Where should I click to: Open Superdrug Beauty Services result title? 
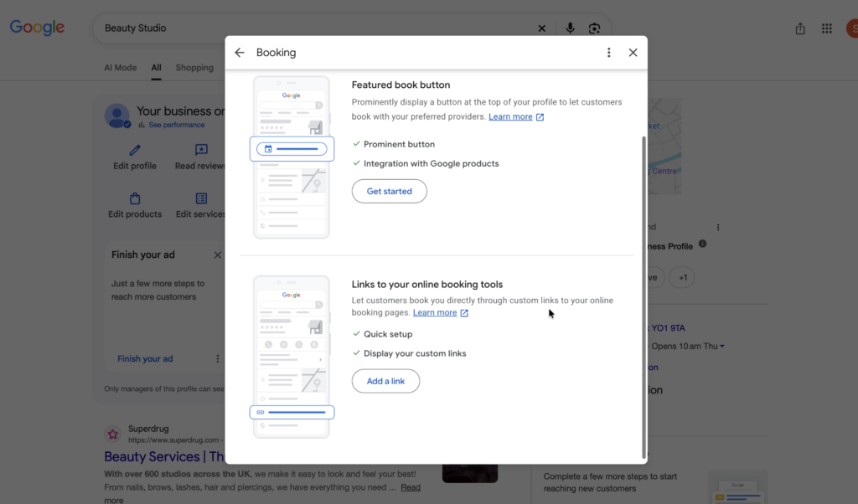click(164, 456)
